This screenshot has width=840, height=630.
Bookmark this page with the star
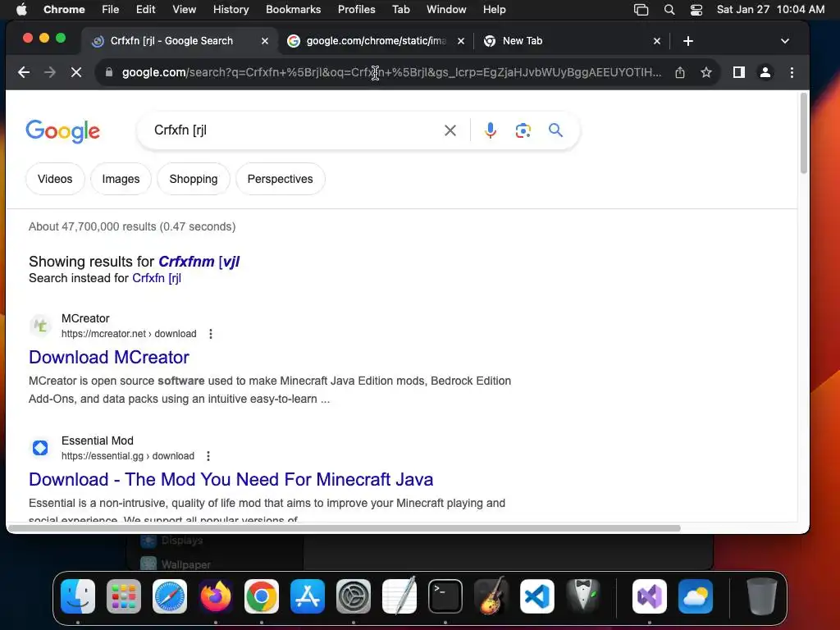706,72
